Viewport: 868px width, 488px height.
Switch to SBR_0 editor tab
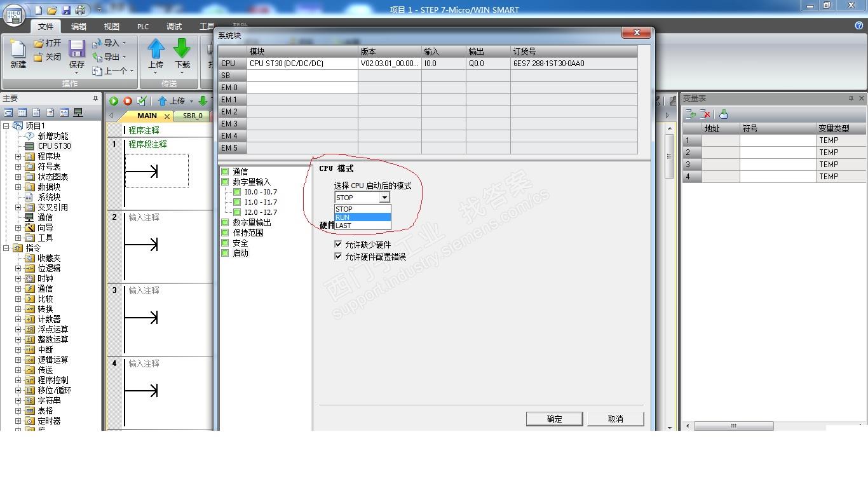click(x=193, y=116)
